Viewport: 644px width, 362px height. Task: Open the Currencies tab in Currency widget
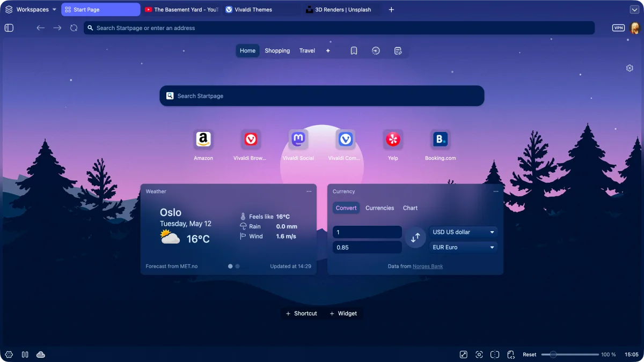(x=380, y=208)
